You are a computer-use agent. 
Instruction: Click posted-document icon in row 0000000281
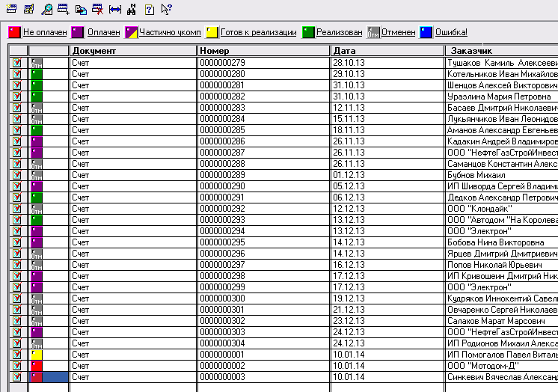(x=17, y=85)
